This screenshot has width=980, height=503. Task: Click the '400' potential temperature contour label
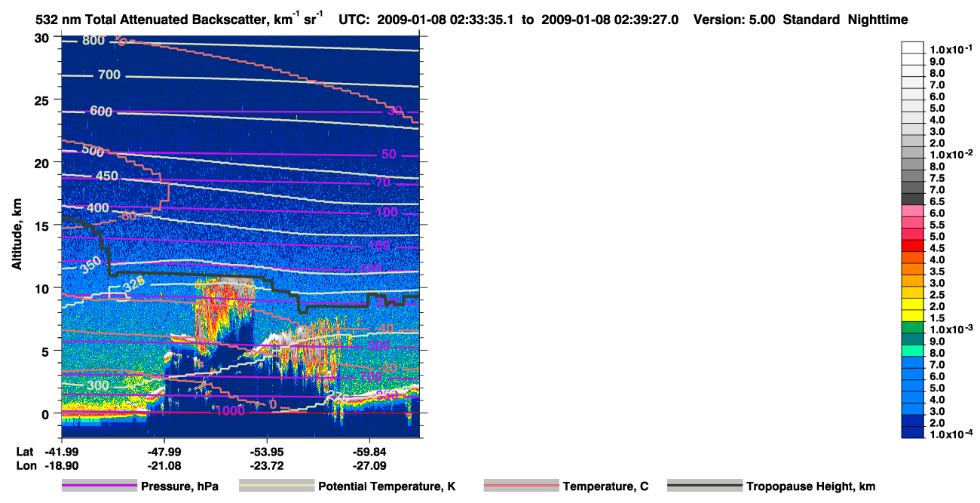pyautogui.click(x=98, y=207)
